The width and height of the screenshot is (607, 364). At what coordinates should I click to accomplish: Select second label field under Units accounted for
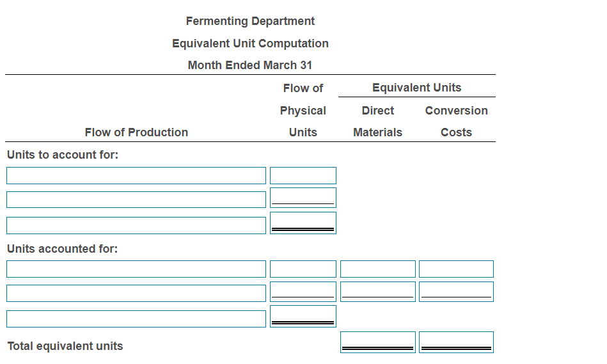136,293
